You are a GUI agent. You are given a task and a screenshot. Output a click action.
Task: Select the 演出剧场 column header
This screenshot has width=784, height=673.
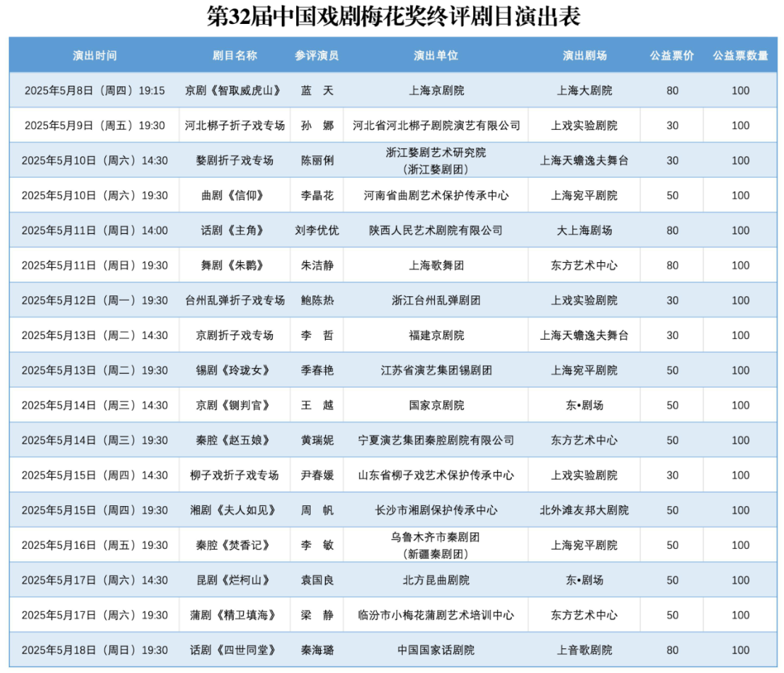click(x=584, y=55)
